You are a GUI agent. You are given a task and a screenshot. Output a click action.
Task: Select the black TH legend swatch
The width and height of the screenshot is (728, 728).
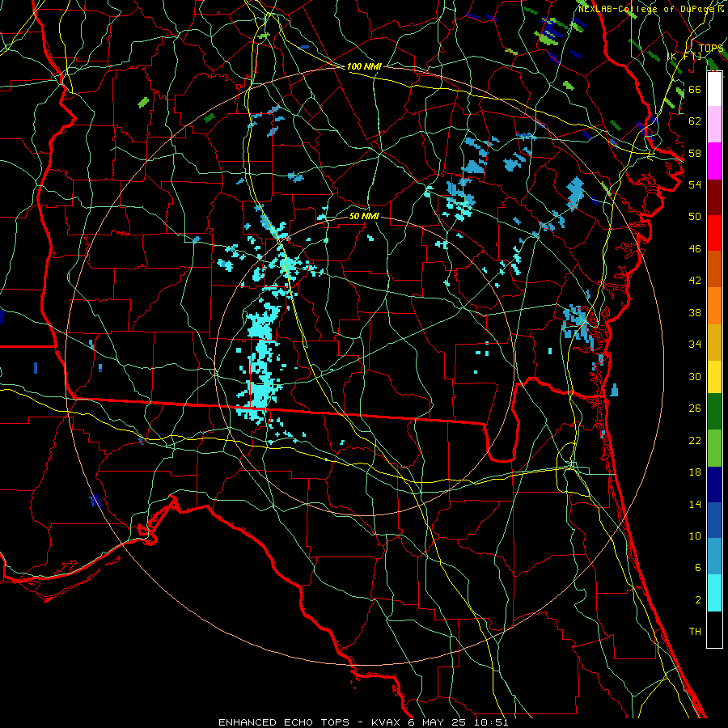[714, 629]
